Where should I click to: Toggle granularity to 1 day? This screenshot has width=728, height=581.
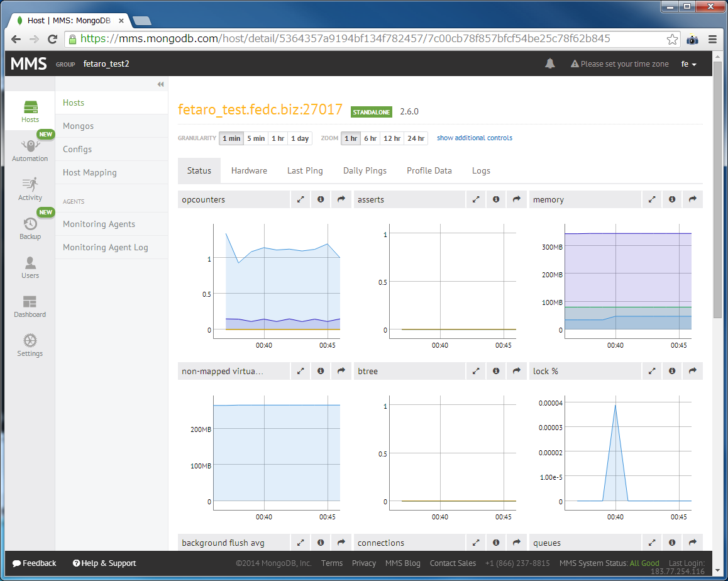300,138
